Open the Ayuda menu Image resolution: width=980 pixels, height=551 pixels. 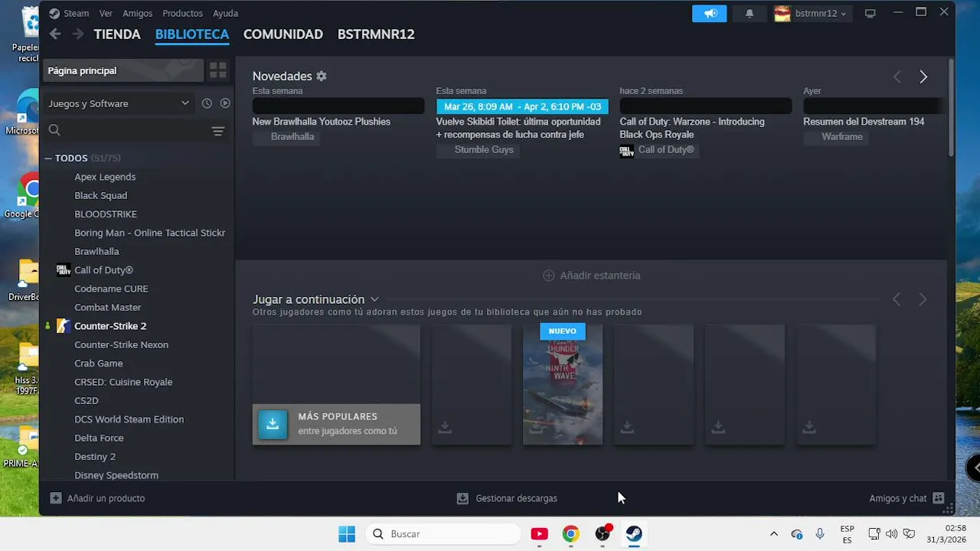click(x=225, y=13)
